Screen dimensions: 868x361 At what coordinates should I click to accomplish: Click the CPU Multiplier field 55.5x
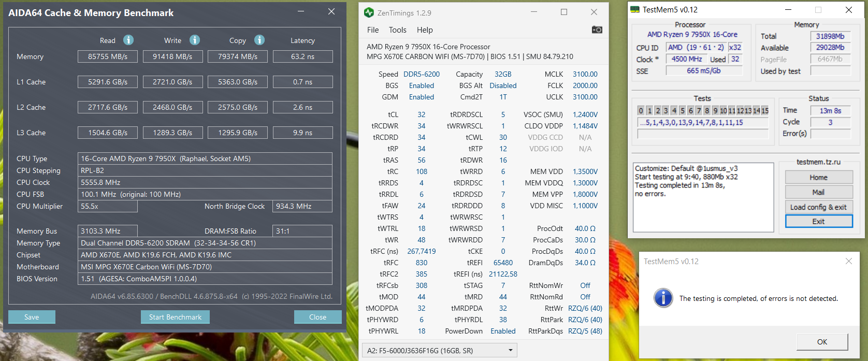point(108,206)
